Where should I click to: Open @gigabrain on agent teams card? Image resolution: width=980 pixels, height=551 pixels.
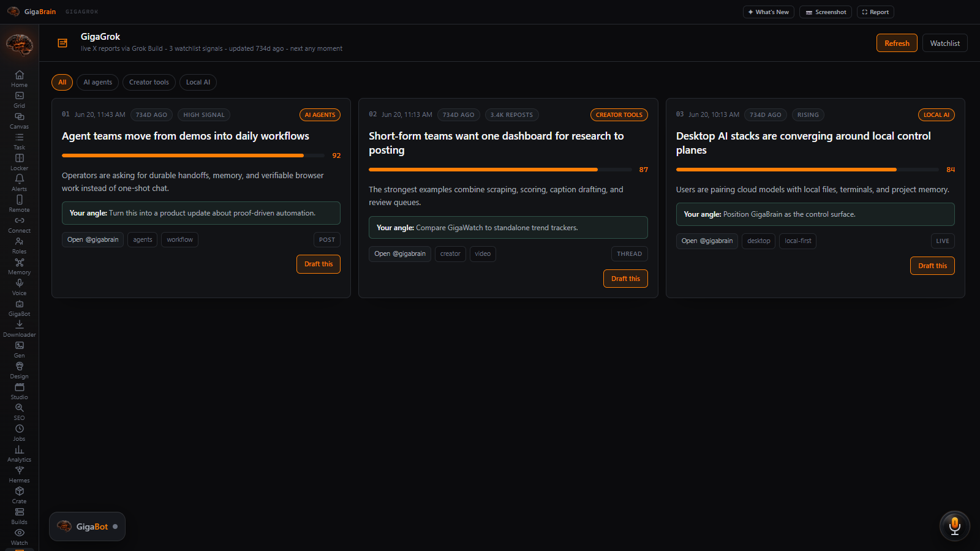point(92,239)
